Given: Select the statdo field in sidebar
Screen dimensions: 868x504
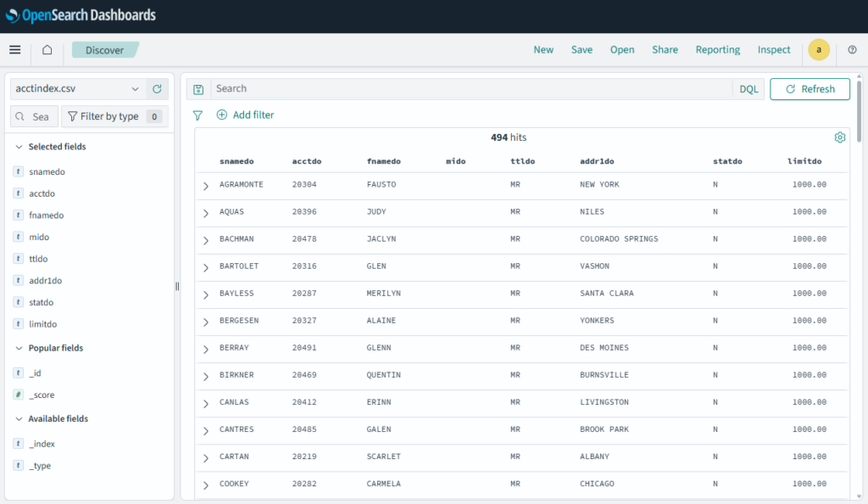Looking at the screenshot, I should (x=42, y=302).
